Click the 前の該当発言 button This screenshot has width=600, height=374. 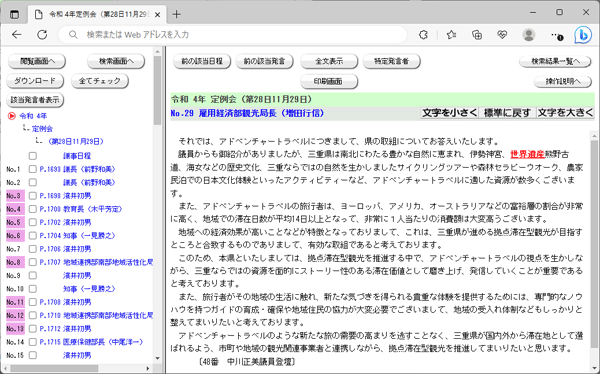(264, 61)
